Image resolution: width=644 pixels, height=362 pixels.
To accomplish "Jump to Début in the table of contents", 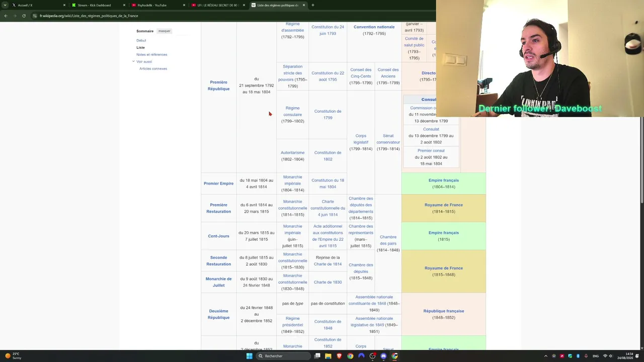I will pyautogui.click(x=141, y=40).
